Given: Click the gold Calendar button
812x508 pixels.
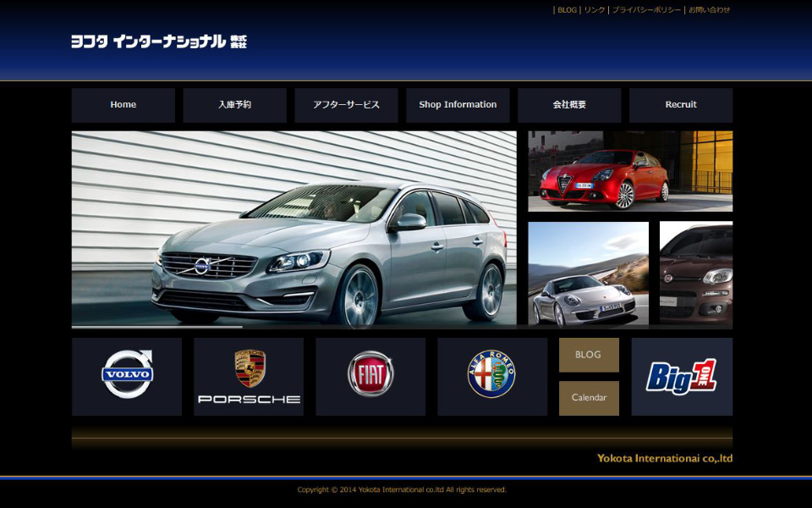Looking at the screenshot, I should (589, 398).
